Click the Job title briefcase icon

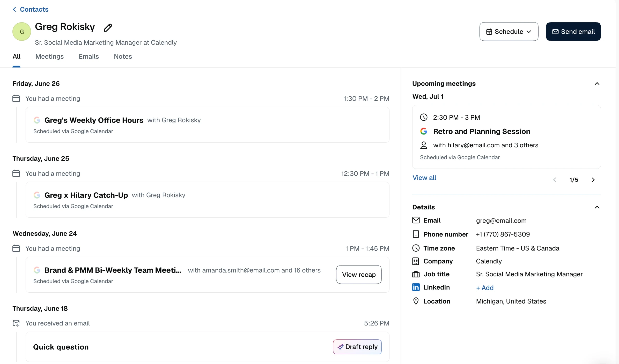pos(416,274)
